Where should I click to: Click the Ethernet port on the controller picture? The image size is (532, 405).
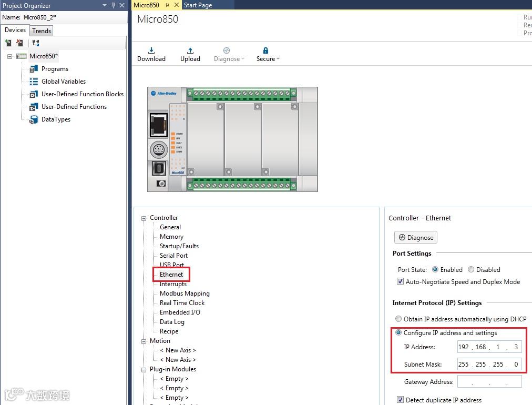[158, 125]
